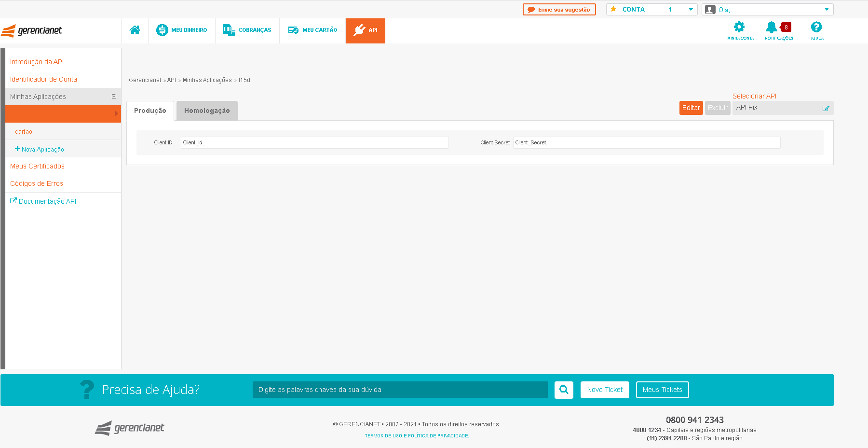Click the help search magnifier button
Viewport: 868px width, 448px height.
point(564,390)
